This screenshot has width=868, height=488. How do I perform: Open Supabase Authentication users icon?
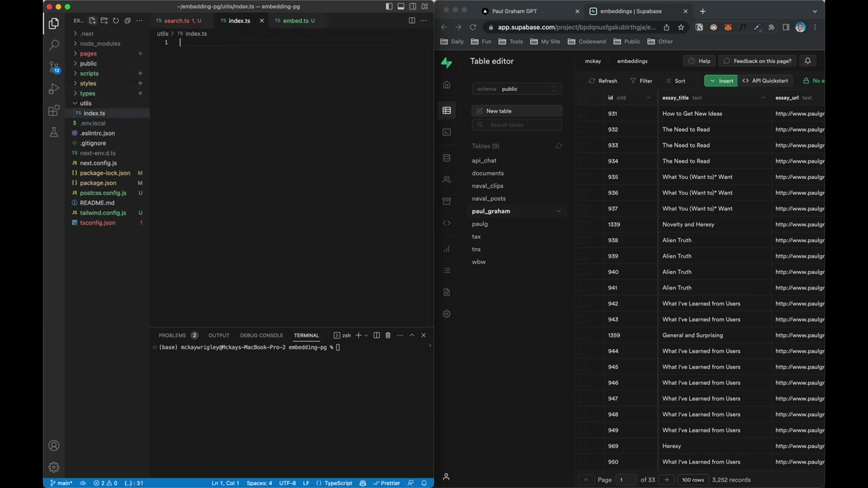tap(446, 180)
